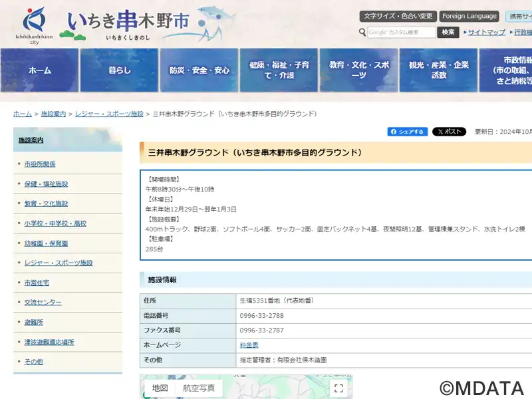Open the 料金表 link

pos(249,344)
